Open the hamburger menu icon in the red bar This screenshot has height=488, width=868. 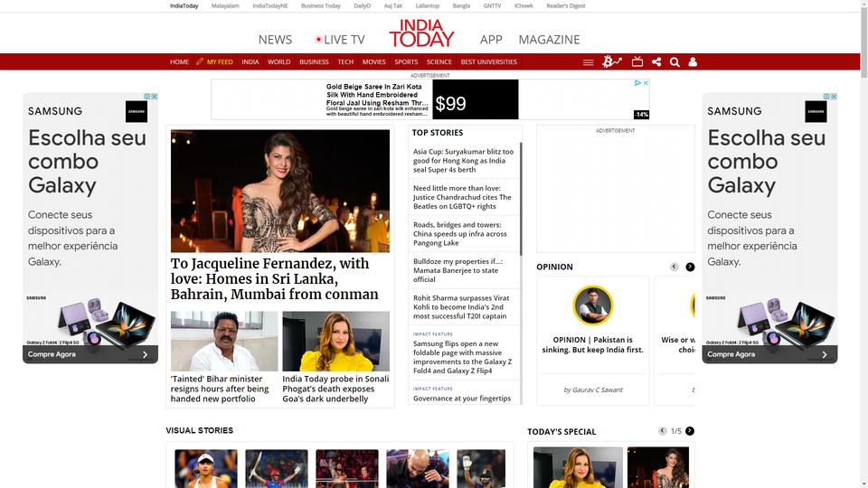588,62
